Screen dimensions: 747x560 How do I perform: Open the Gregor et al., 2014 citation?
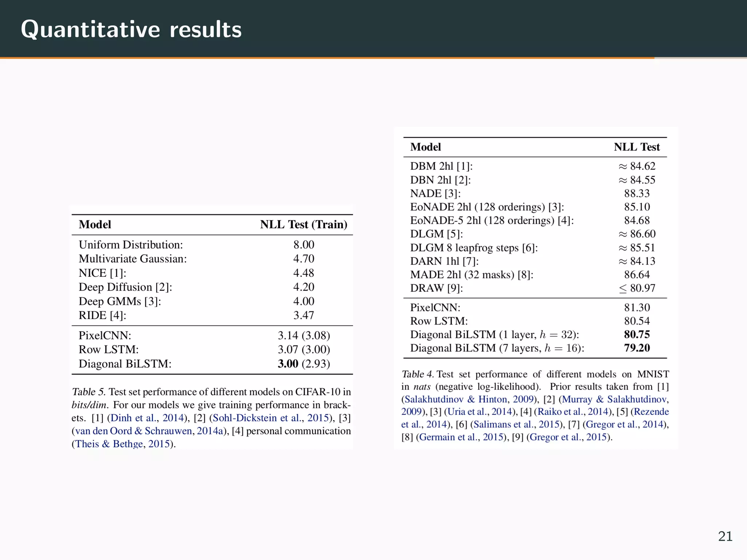click(624, 424)
